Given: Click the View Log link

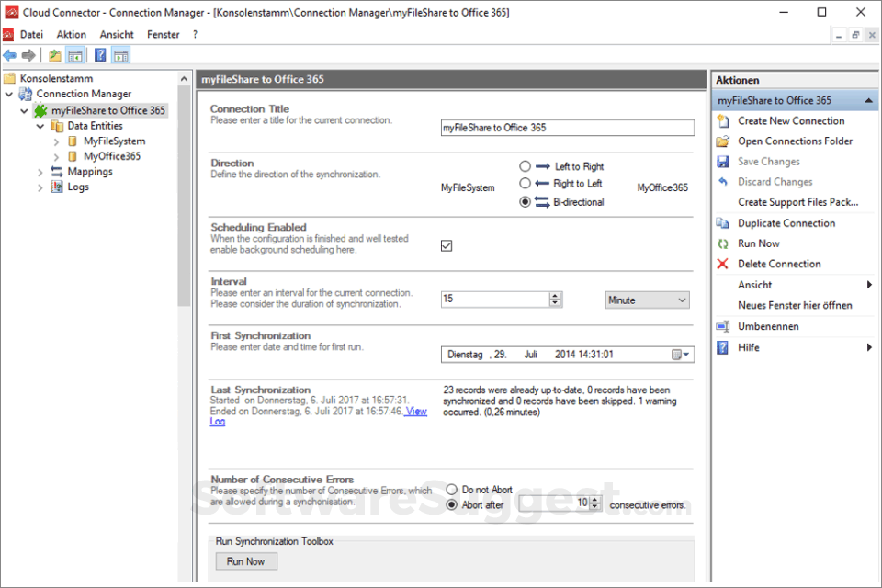Looking at the screenshot, I should (414, 412).
